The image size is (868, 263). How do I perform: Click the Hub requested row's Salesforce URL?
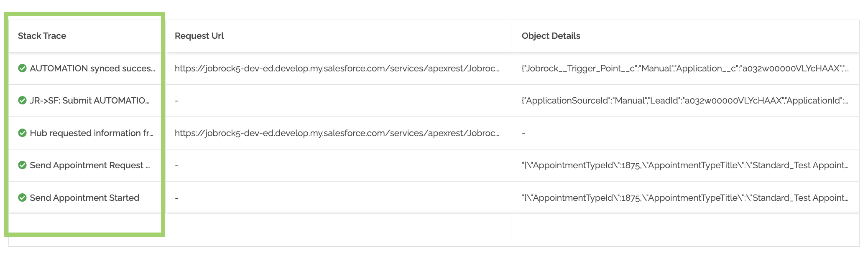tap(337, 133)
